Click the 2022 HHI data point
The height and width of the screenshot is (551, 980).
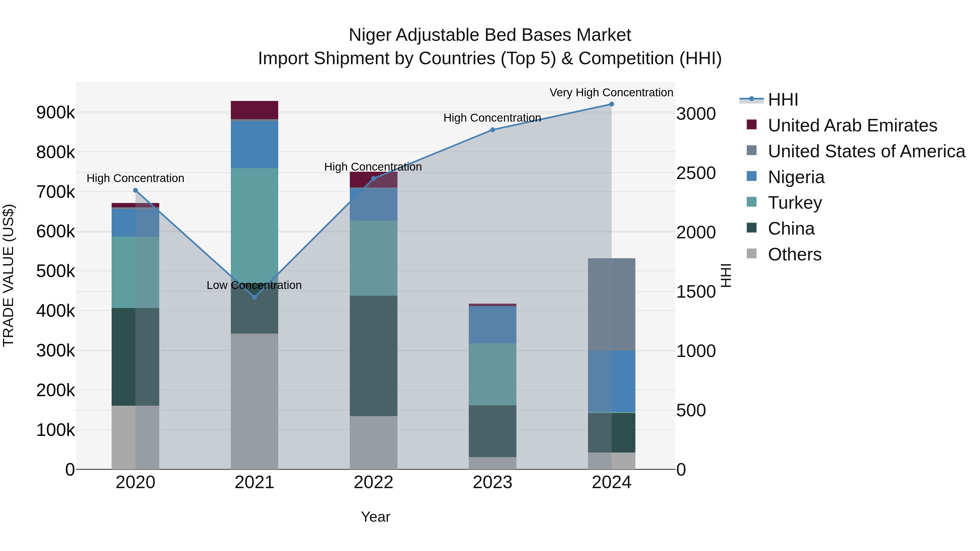pyautogui.click(x=373, y=179)
